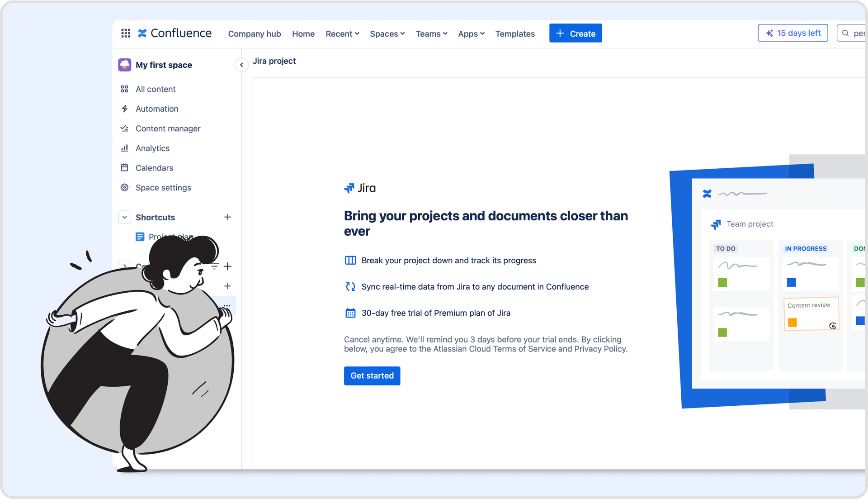Go to Home in top navigation
The image size is (868, 499).
(303, 34)
